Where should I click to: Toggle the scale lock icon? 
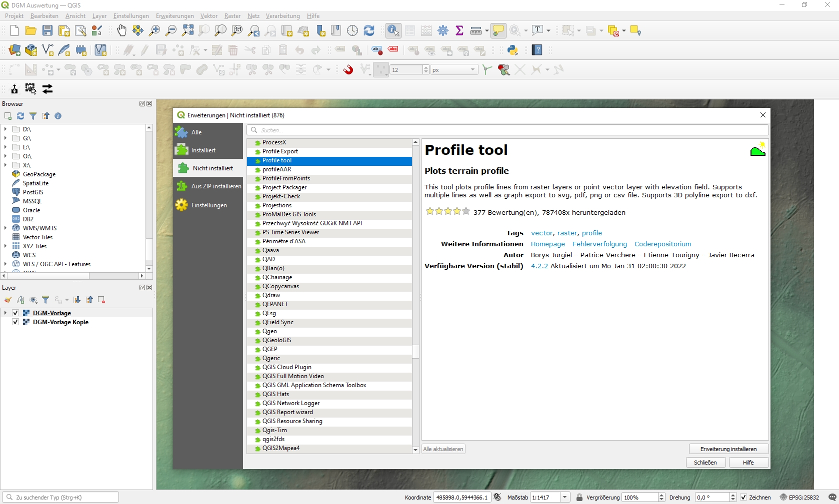point(579,498)
